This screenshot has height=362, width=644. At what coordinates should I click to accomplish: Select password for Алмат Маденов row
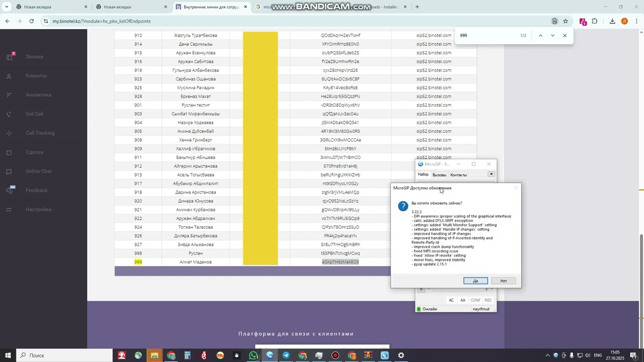[340, 262]
